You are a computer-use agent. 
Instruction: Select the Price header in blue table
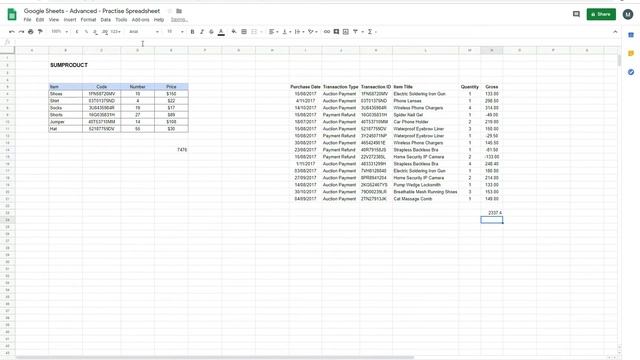coord(171,87)
